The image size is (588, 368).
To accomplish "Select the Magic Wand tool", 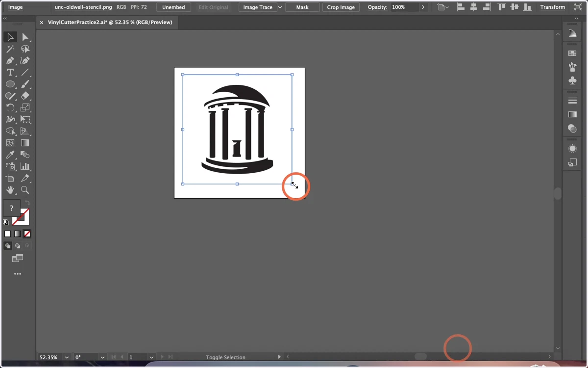I will pyautogui.click(x=10, y=49).
